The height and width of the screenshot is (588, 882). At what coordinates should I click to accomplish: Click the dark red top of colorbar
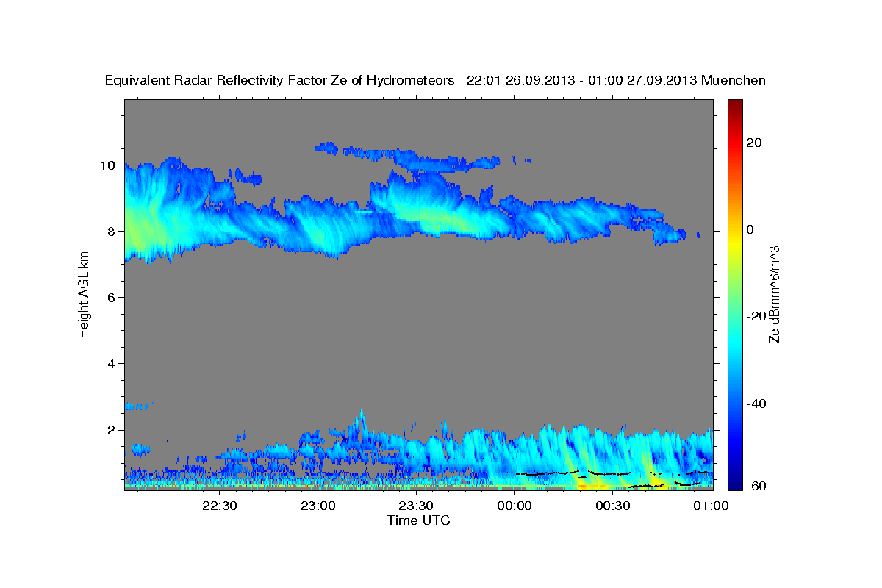click(x=735, y=105)
